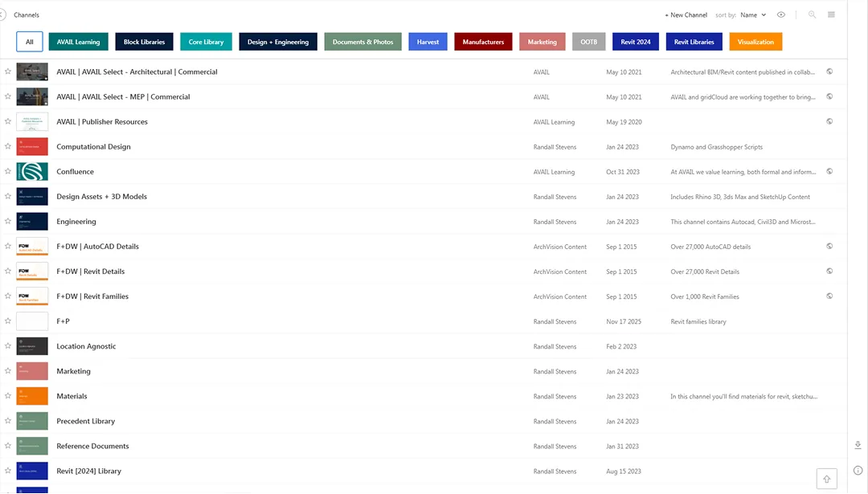Filter channels by Manufacturers tag
This screenshot has height=494, width=868.
click(483, 42)
